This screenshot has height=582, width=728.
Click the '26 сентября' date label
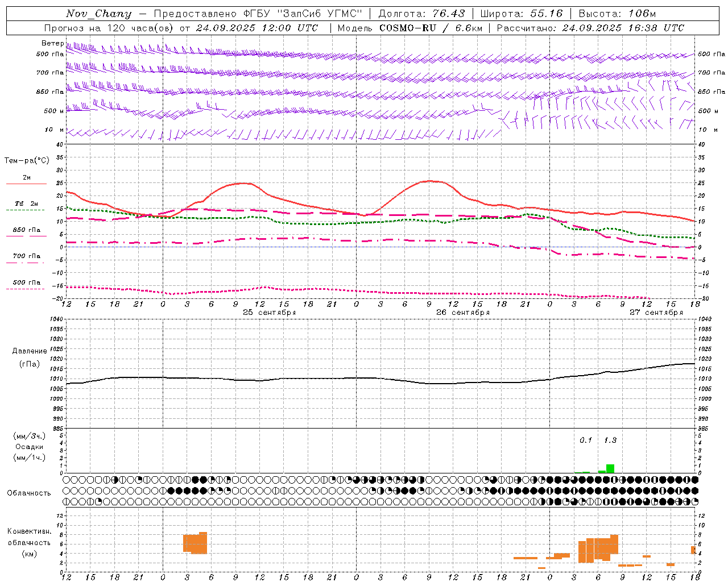463,313
